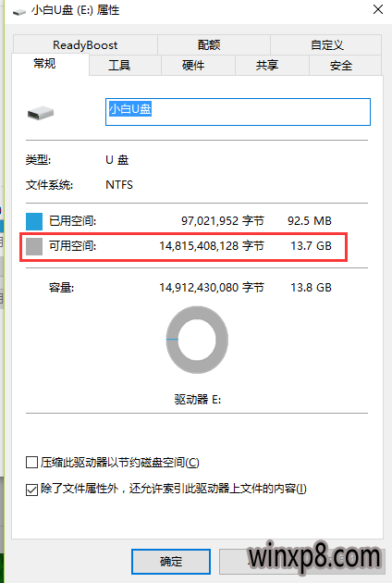Uncheck allow indexing file contents checkbox
392x583 pixels.
(x=32, y=490)
